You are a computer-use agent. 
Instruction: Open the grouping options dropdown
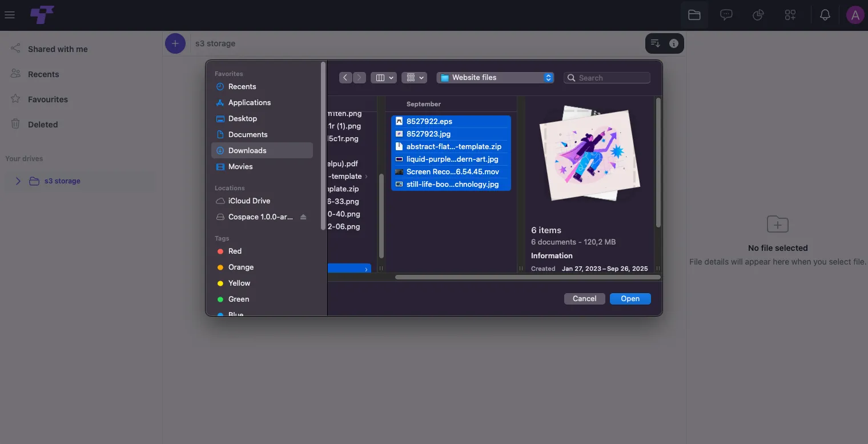tap(414, 78)
